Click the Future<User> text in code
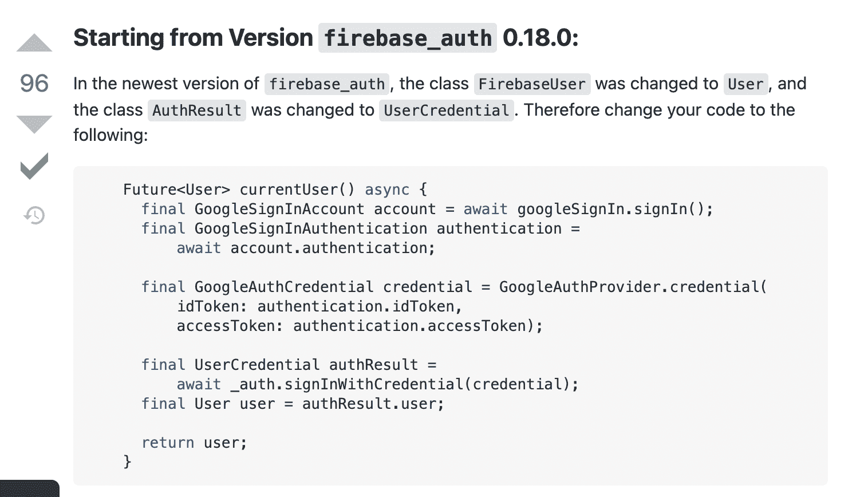Image resolution: width=868 pixels, height=497 pixels. [176, 190]
